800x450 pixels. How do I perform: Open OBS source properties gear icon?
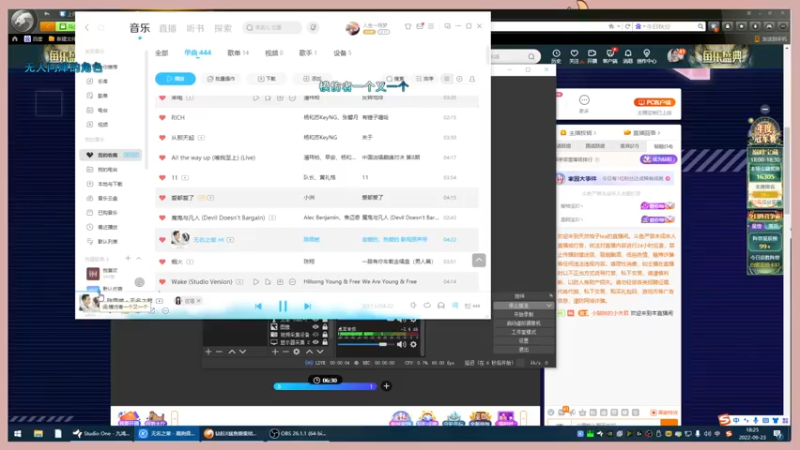coord(296,352)
